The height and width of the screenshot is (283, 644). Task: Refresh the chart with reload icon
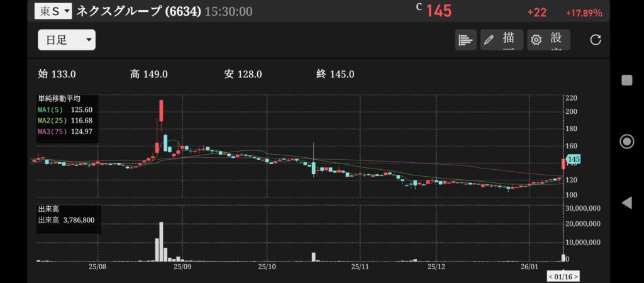pos(596,40)
